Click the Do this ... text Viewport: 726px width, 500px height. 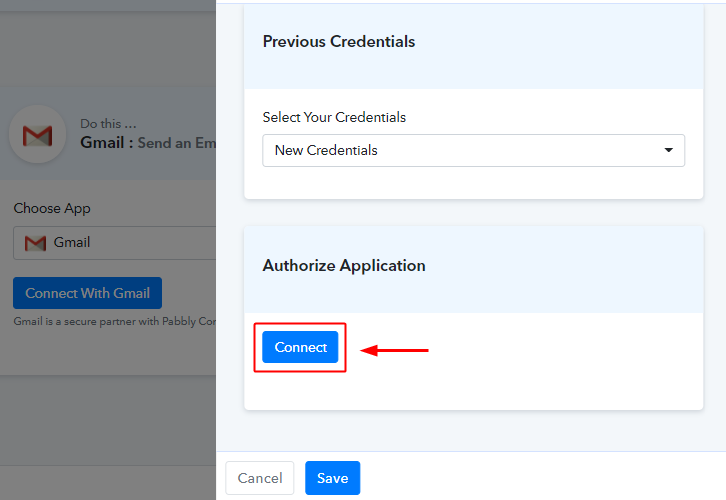click(x=108, y=124)
